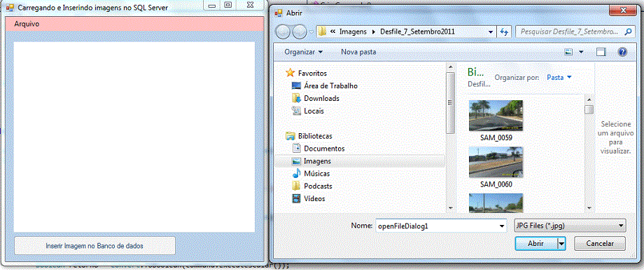Click SAM_0060 file name label
This screenshot has height=274, width=644.
click(x=496, y=184)
